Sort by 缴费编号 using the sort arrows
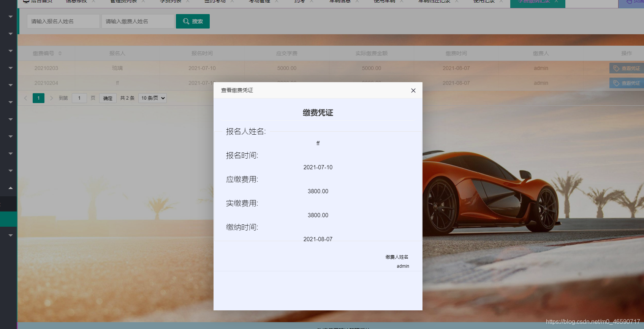 click(60, 53)
